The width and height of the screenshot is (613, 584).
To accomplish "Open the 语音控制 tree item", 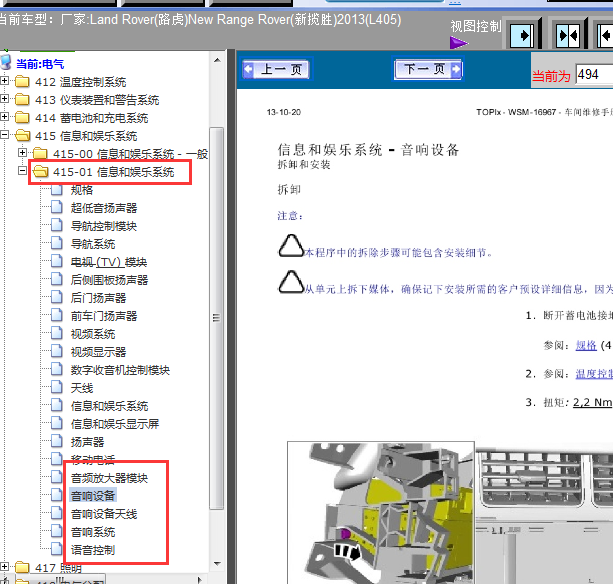I will click(93, 550).
